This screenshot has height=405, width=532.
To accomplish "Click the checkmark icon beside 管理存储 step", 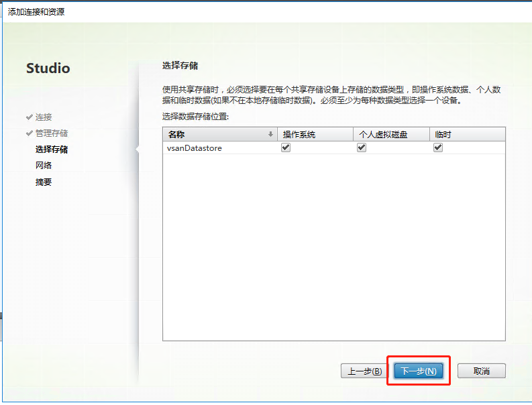I will click(30, 133).
